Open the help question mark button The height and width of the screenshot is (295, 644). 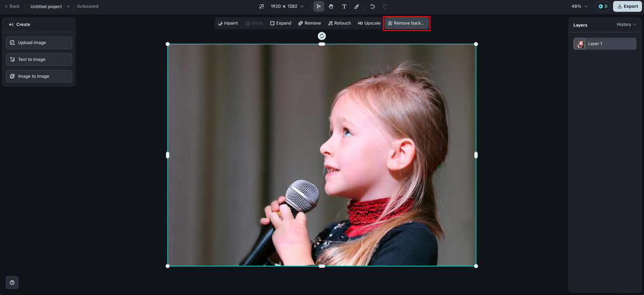click(x=12, y=282)
